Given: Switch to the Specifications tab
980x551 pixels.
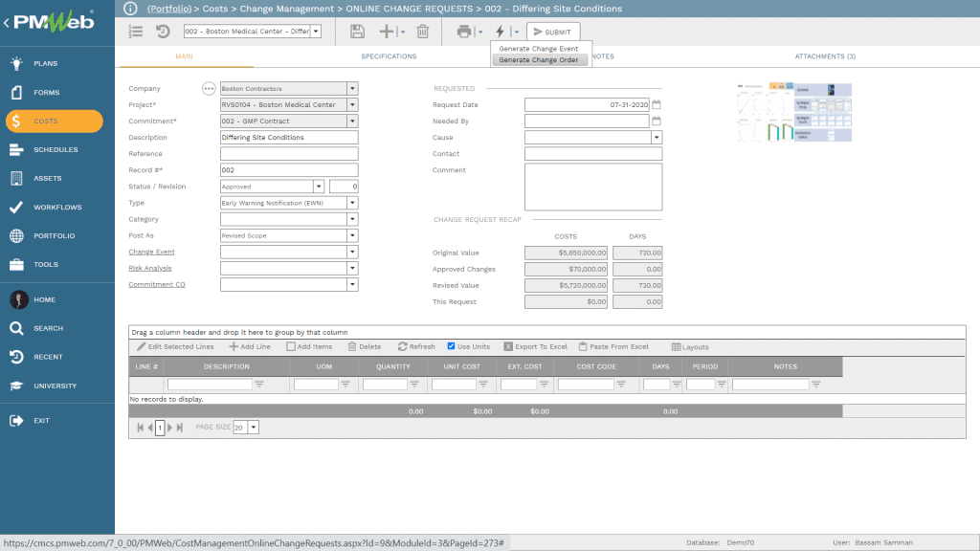Looking at the screenshot, I should [389, 56].
